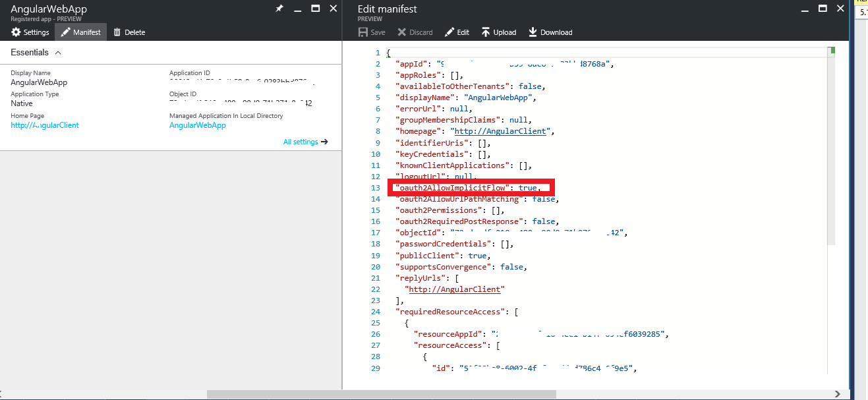Click the "resourceAppId" line
The width and height of the screenshot is (868, 400).
tap(541, 334)
